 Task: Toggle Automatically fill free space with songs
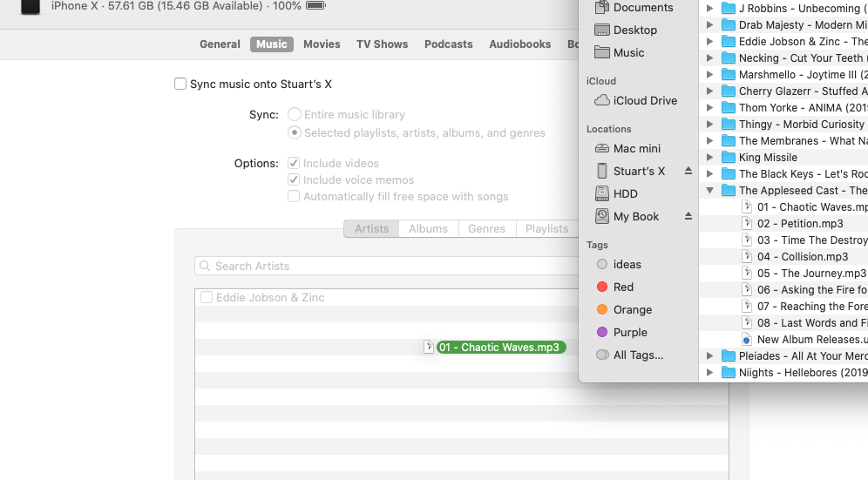294,197
